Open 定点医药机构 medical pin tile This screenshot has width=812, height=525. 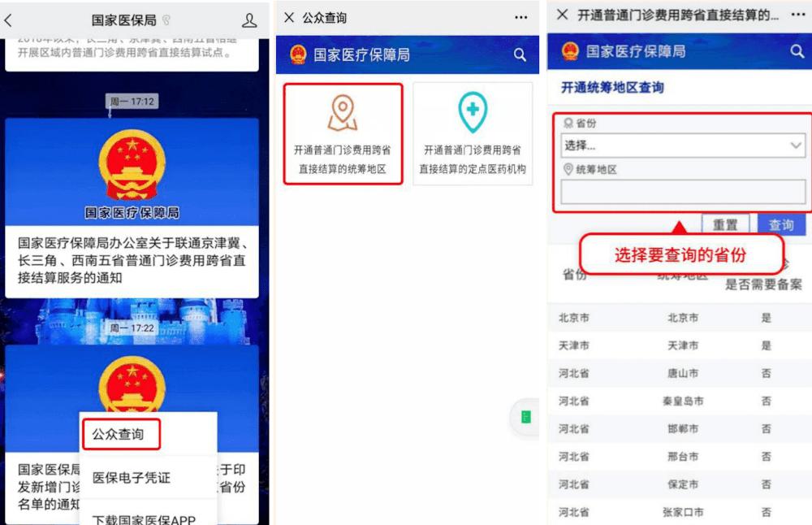click(473, 134)
